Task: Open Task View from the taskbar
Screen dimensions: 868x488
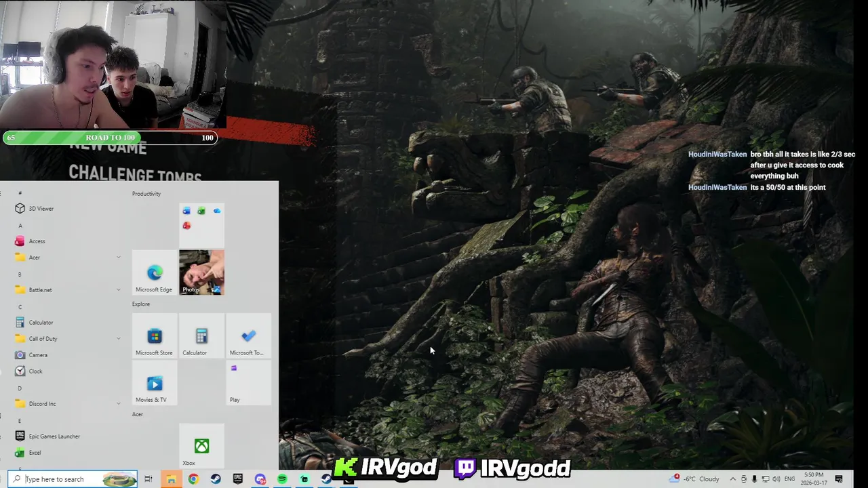Action: pos(149,479)
